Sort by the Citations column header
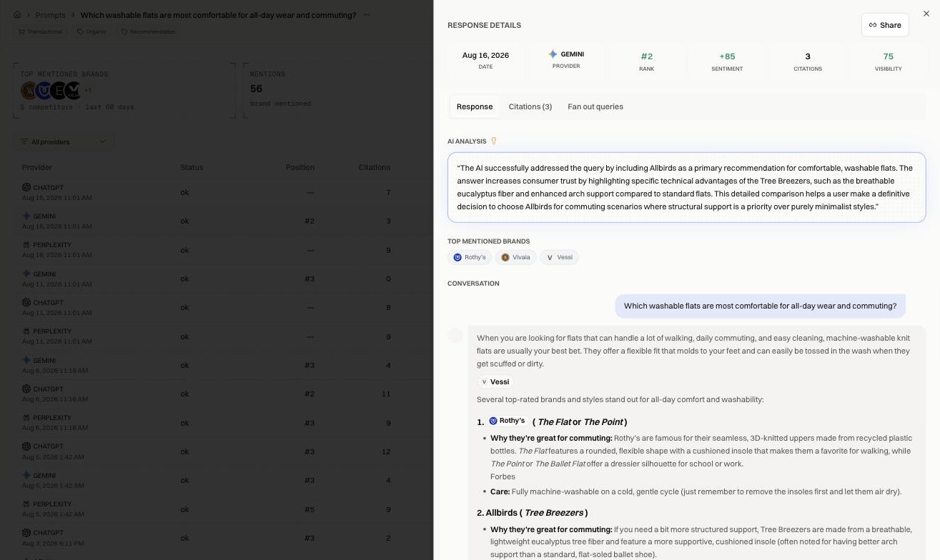 click(x=375, y=167)
